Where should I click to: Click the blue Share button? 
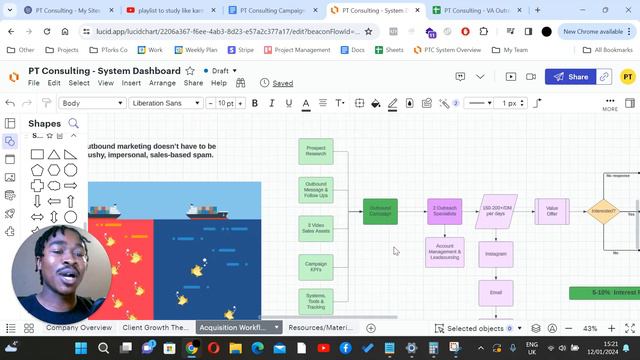570,77
